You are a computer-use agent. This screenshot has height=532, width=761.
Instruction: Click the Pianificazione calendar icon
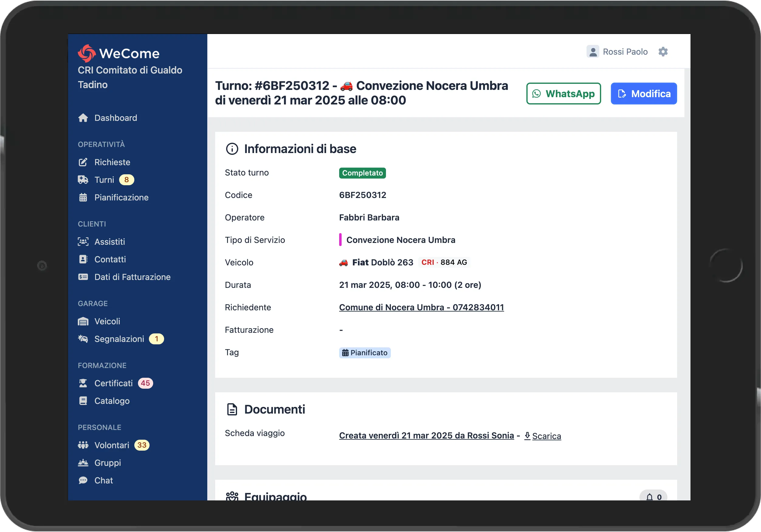tap(83, 198)
